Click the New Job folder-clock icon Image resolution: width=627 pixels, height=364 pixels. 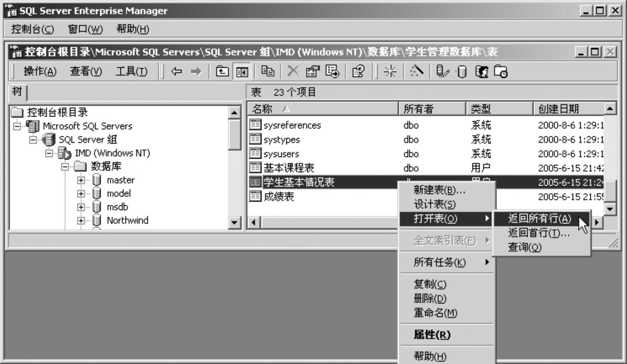pyautogui.click(x=501, y=72)
